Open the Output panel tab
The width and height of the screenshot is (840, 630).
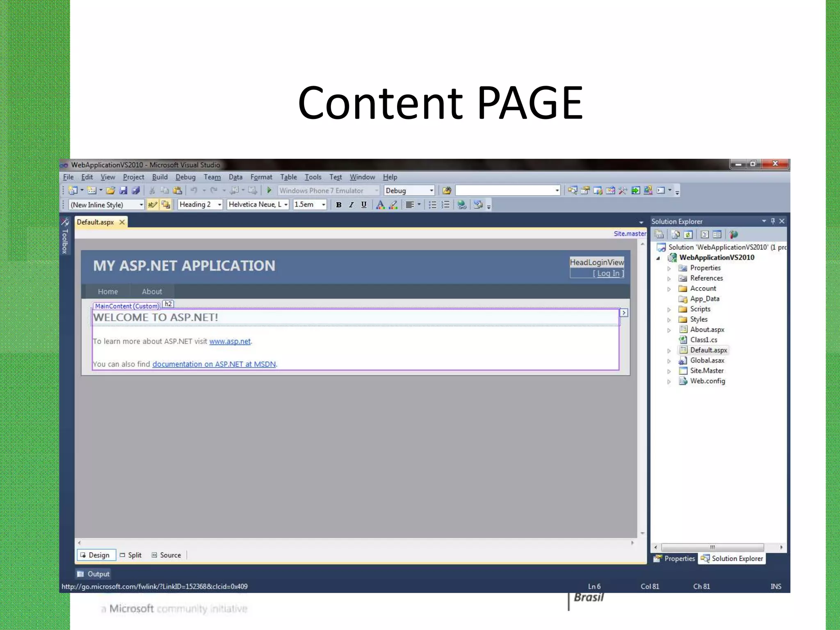(94, 574)
